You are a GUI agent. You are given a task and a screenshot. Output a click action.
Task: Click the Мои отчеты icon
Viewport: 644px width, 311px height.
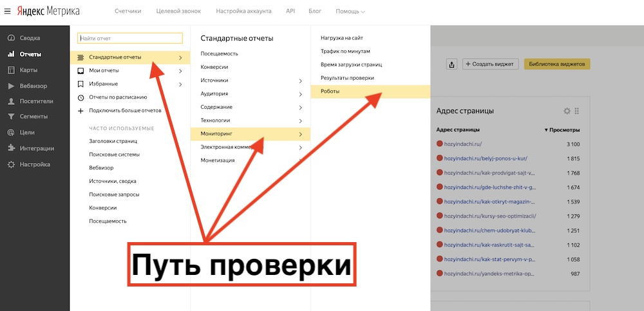(x=80, y=71)
